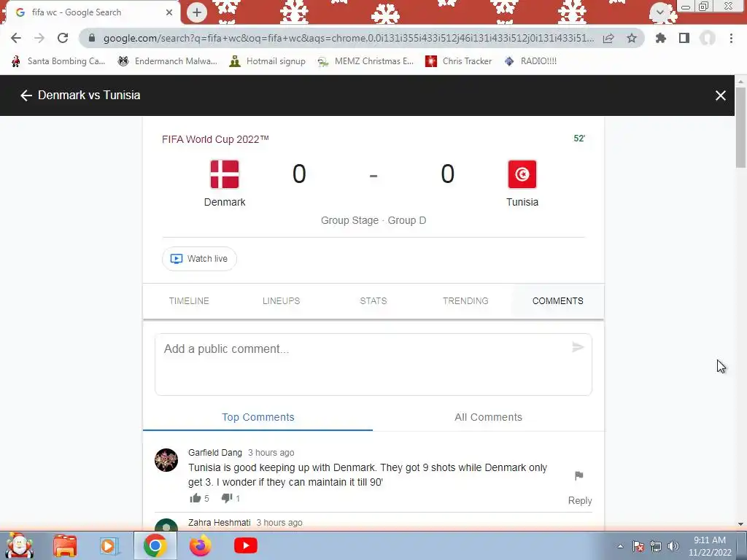Go back with the browser back arrow
The width and height of the screenshot is (747, 560).
(16, 38)
